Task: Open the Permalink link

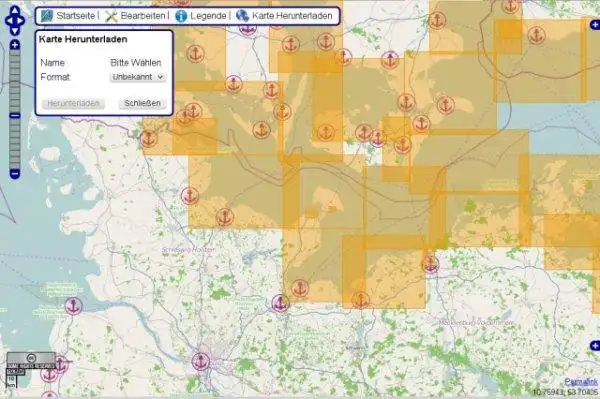Action: (x=581, y=381)
